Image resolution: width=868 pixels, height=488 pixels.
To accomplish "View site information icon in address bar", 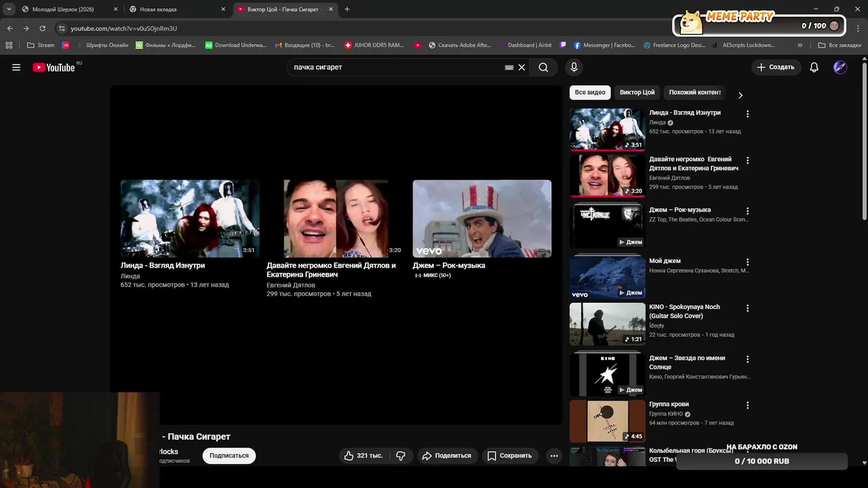I will [x=62, y=28].
